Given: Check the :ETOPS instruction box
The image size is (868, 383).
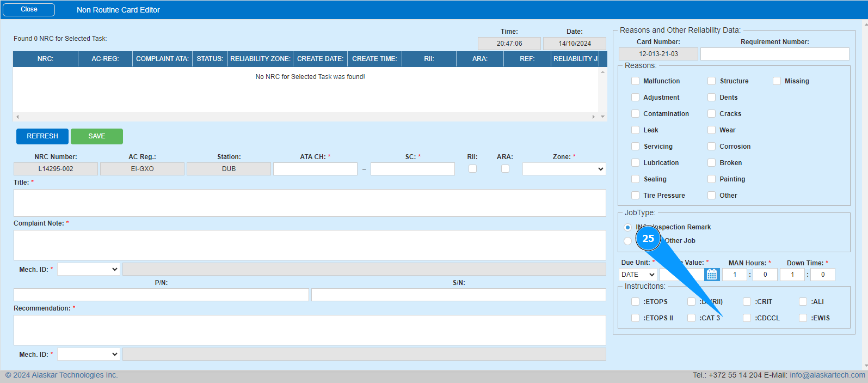Looking at the screenshot, I should [x=635, y=302].
